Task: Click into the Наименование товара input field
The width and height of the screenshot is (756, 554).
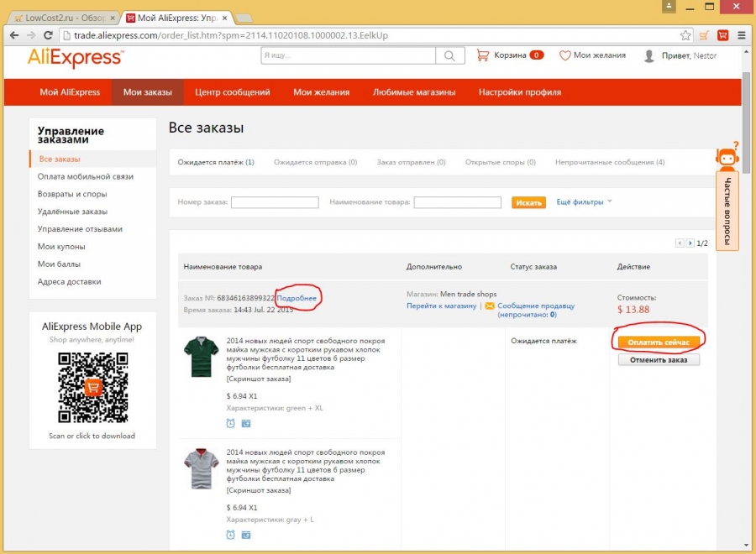Action: 458,202
